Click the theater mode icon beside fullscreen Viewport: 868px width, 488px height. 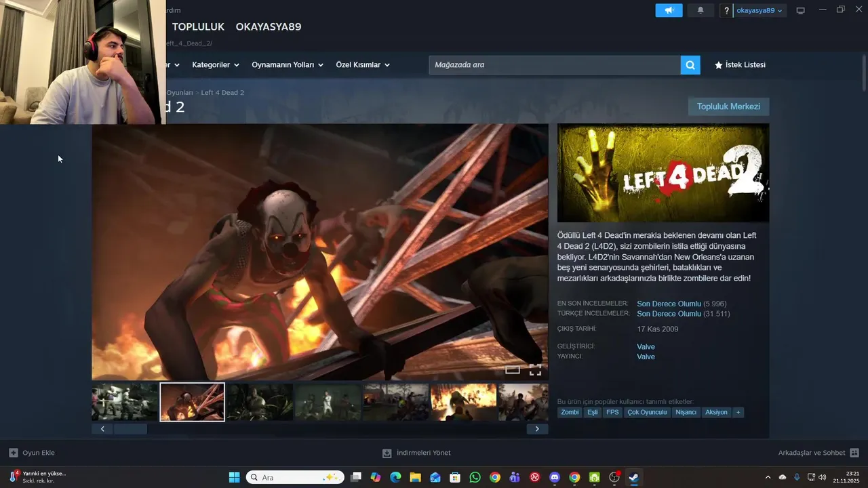click(513, 369)
